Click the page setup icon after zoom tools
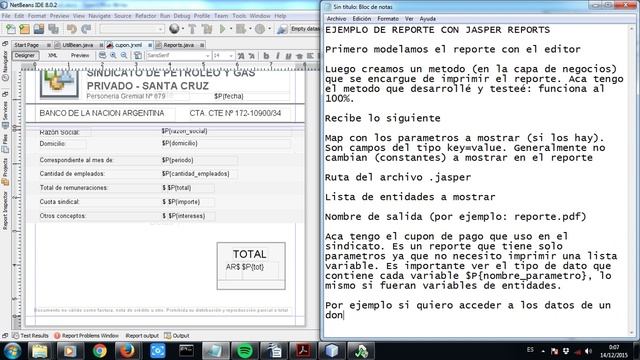This screenshot has width=640, height=360. pyautogui.click(x=138, y=56)
